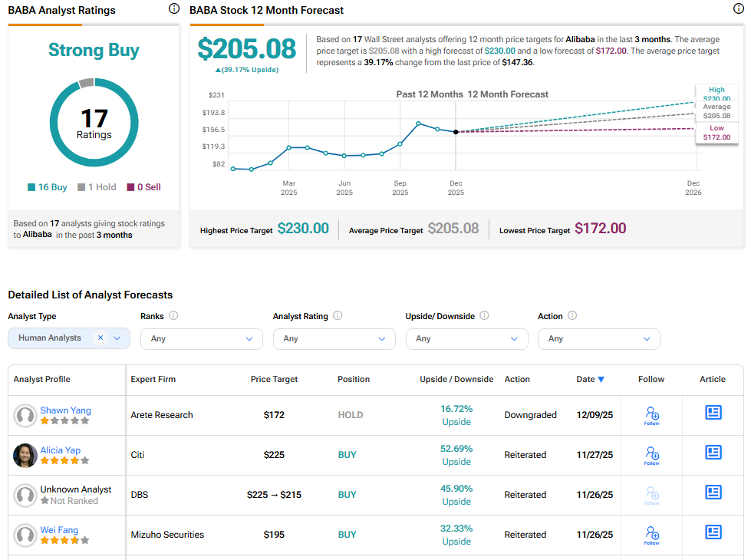Open article icon for Citi row
This screenshot has height=560, width=751.
713,453
